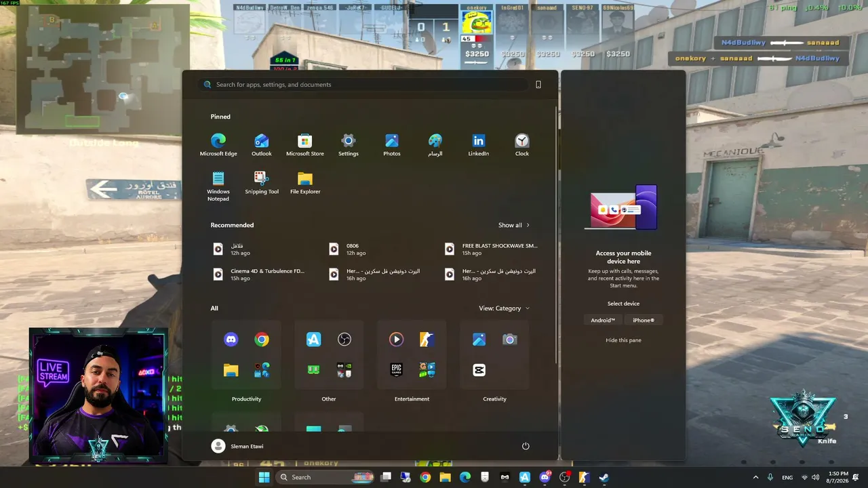Screen dimensions: 868x488
Task: Open Discord in the Productivity category
Action: [231, 340]
